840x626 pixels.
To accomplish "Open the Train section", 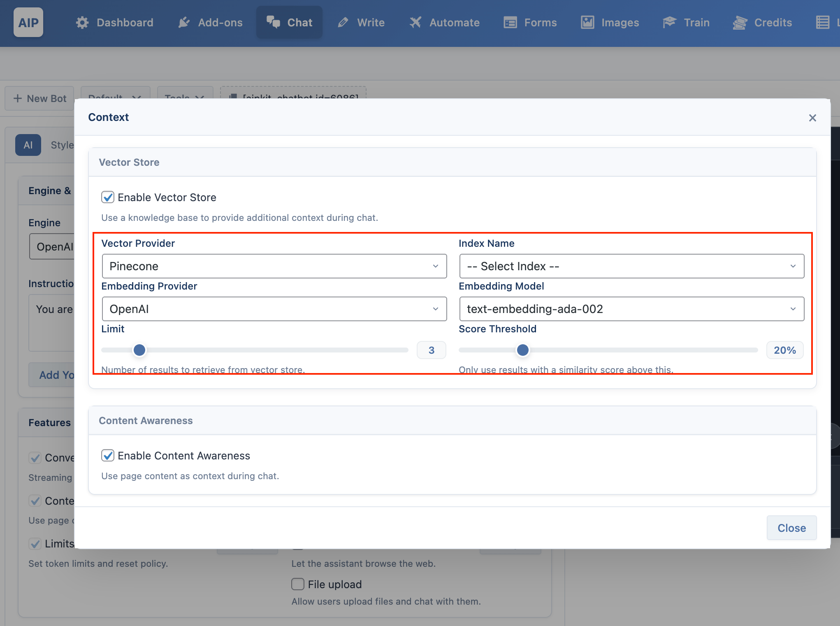I will 686,23.
